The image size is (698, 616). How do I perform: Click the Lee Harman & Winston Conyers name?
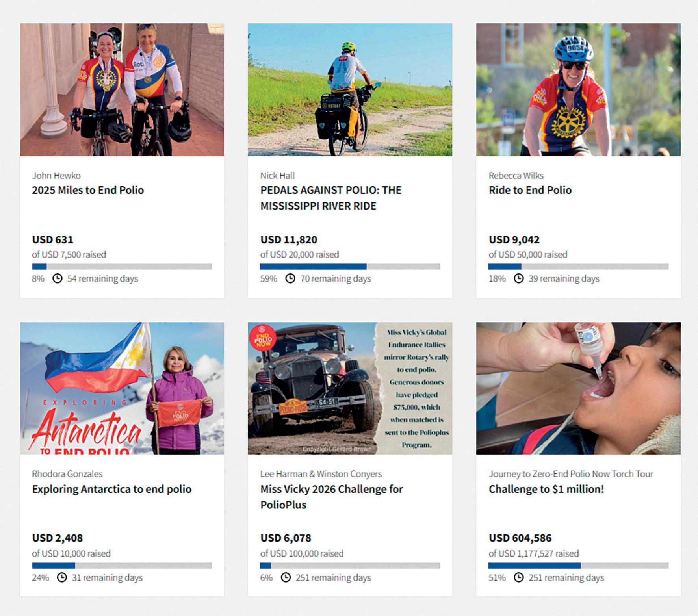[x=321, y=474]
